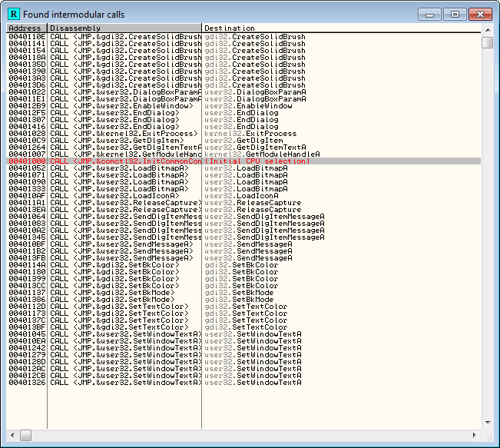The width and height of the screenshot is (500, 448).
Task: Select the SetTextColor call at 00401173
Action: pos(243,314)
